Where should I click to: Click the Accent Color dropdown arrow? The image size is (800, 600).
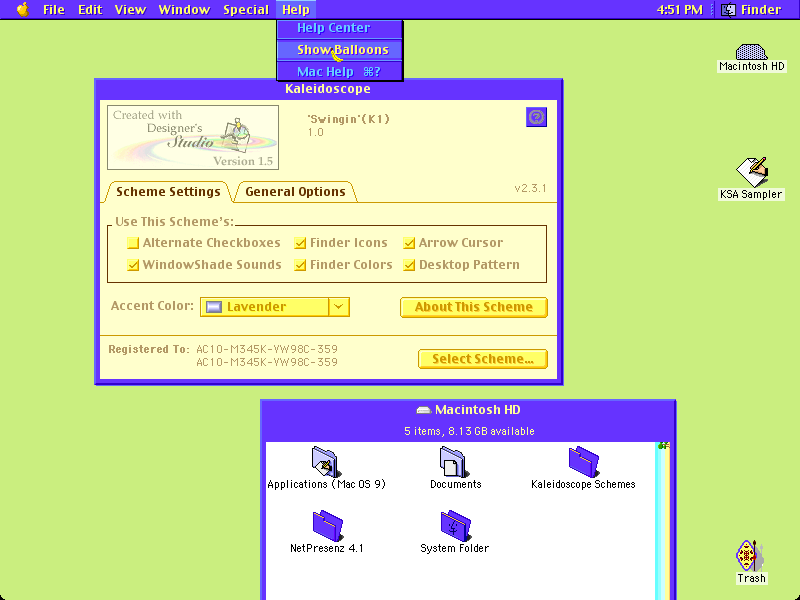pos(339,307)
